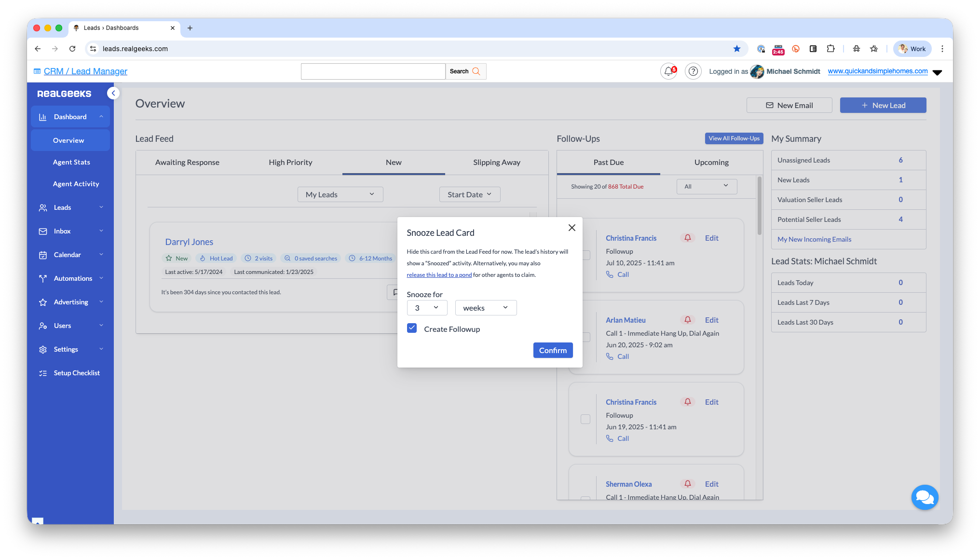Close the Snooze Lead Card dialog
Screen dimensions: 980x560
tap(572, 228)
